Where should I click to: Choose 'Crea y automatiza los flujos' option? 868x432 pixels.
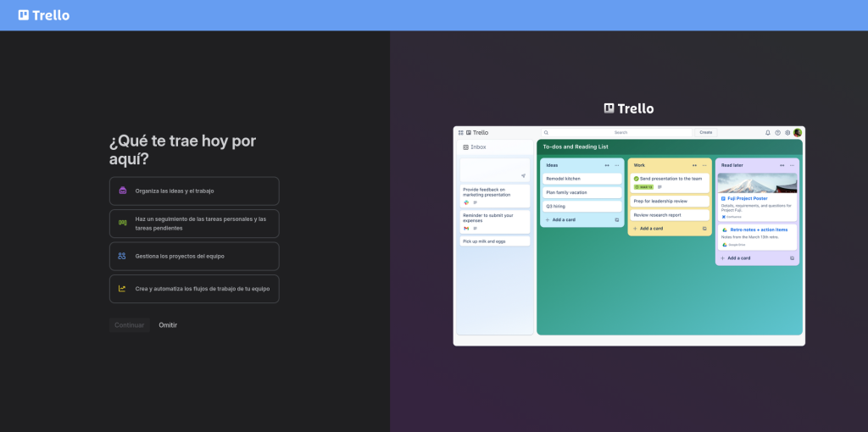click(194, 289)
